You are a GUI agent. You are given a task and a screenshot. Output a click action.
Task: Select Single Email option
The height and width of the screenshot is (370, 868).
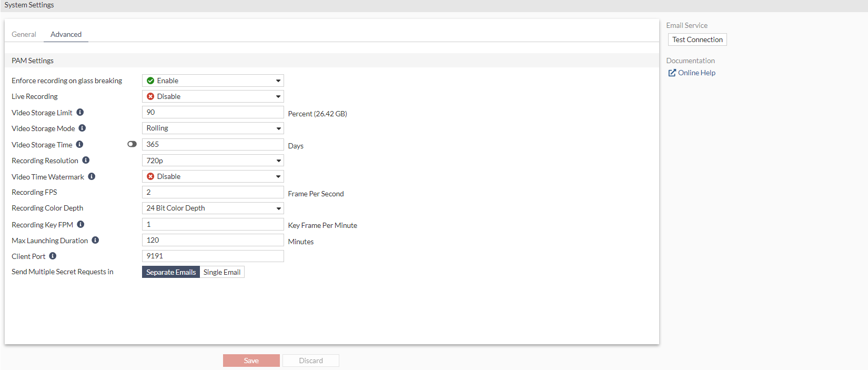pos(222,272)
